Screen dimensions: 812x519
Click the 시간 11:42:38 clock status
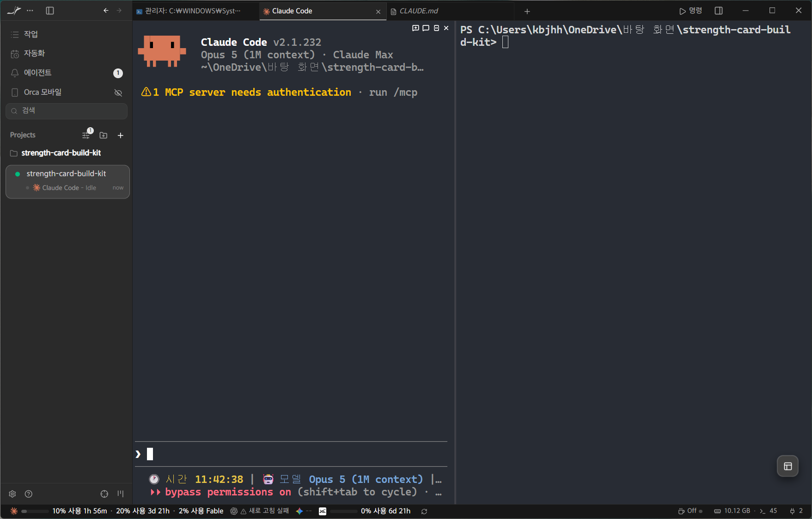[196, 480]
